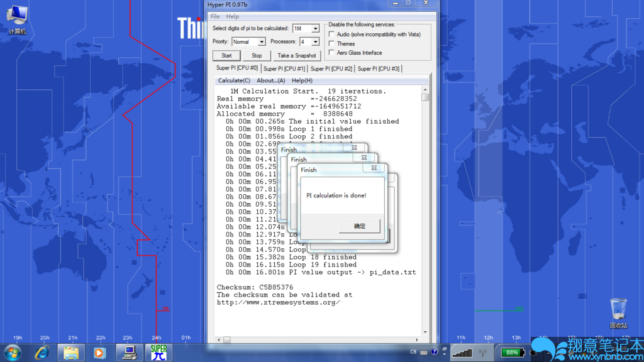Click the Loop 19 finished line

[291, 265]
